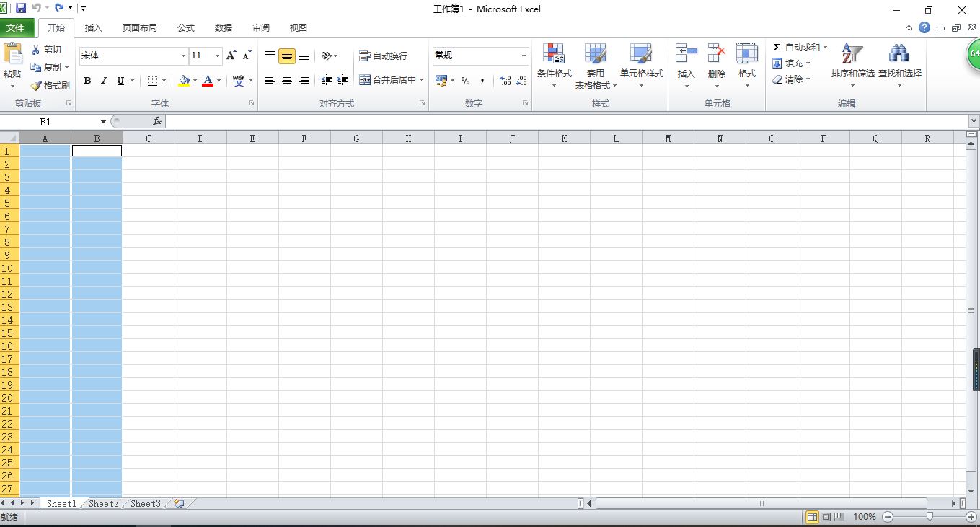Open the font name 宋体 dropdown
Screen dimensions: 980x527
coord(183,56)
